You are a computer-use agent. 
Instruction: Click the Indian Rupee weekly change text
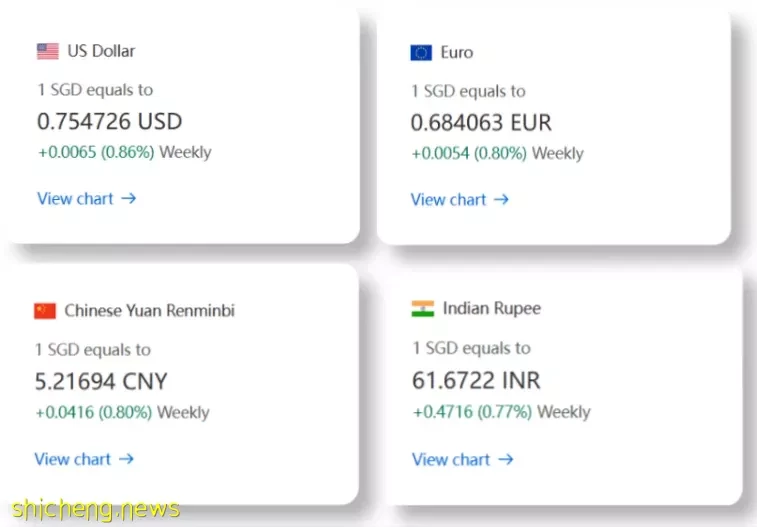(501, 412)
